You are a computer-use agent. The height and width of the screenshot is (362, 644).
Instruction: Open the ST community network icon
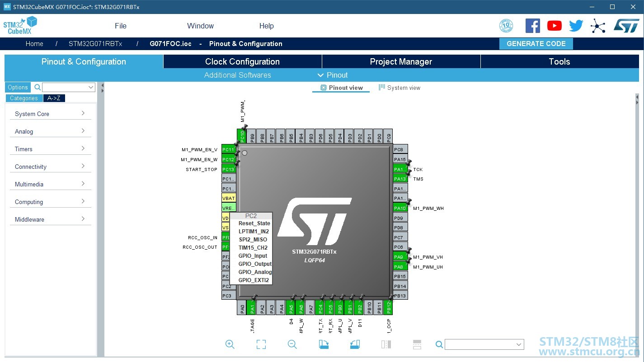coord(598,26)
